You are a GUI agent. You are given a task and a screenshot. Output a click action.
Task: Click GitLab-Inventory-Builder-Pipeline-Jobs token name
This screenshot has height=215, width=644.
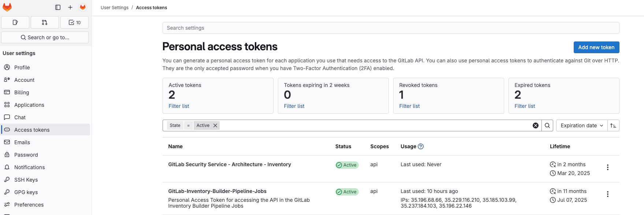217,191
